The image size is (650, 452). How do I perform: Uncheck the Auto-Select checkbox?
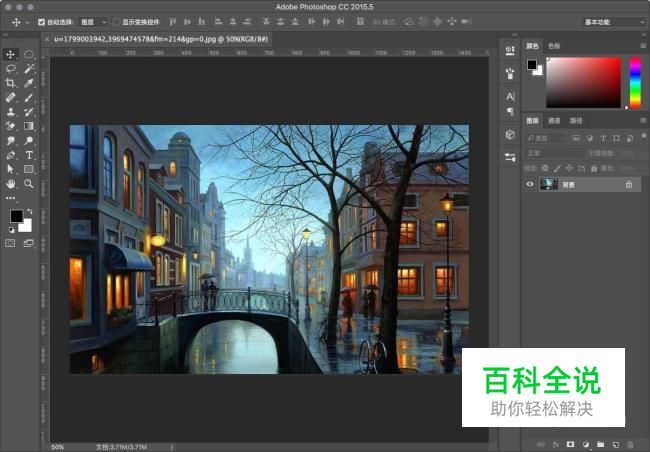click(41, 22)
